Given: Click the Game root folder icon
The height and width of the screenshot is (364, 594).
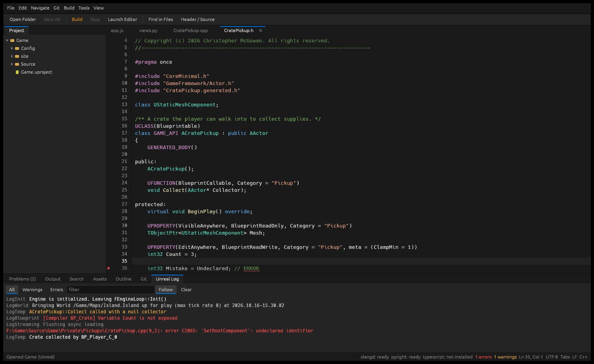Looking at the screenshot, I should pyautogui.click(x=12, y=40).
